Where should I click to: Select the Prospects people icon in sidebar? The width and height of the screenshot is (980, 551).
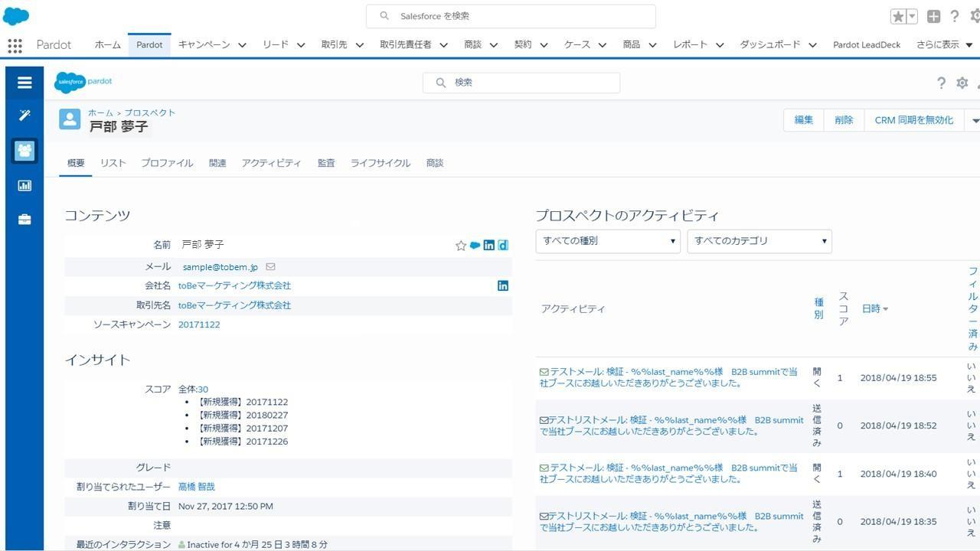24,151
